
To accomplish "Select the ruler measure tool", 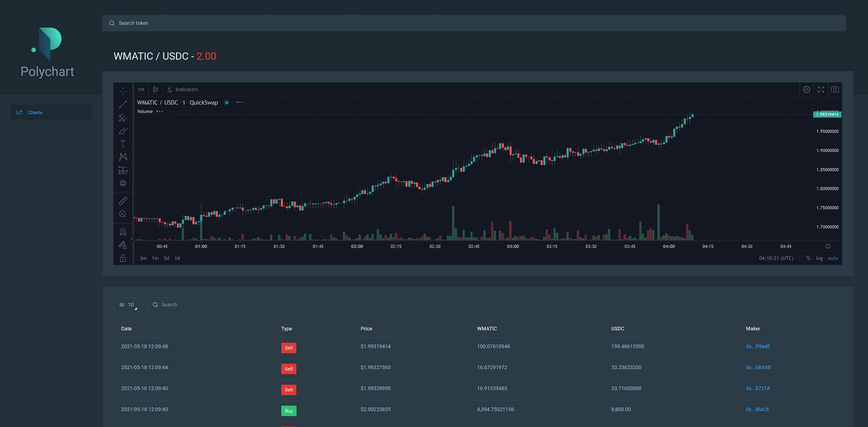I will [x=123, y=201].
